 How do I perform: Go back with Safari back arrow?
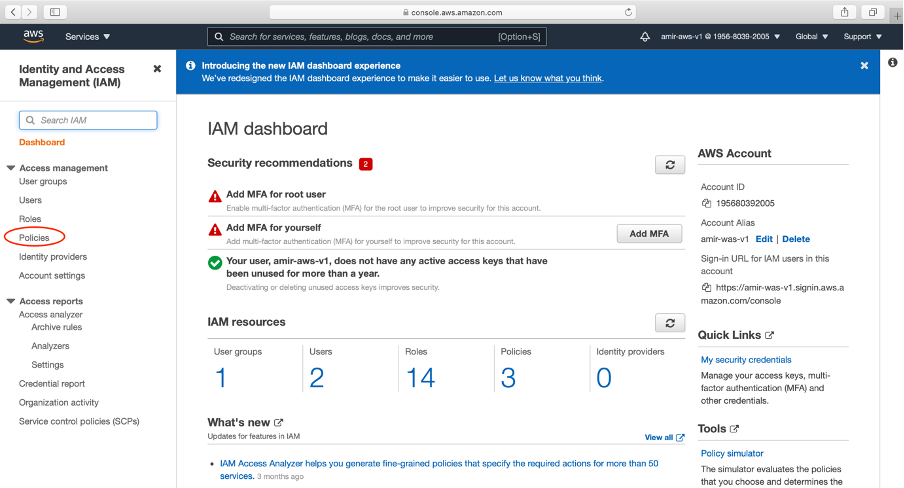13,12
